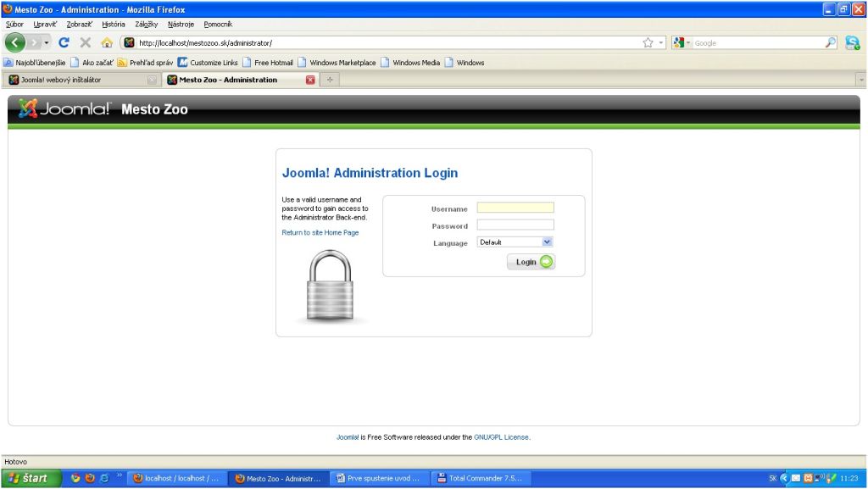
Task: Open the Google search engine selector
Action: pyautogui.click(x=682, y=42)
